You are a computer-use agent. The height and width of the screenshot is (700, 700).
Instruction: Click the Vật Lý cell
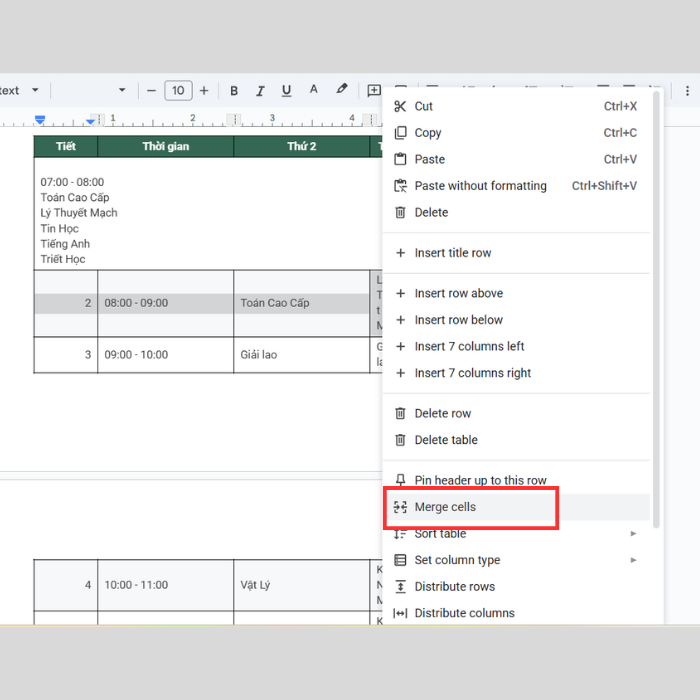coord(302,585)
